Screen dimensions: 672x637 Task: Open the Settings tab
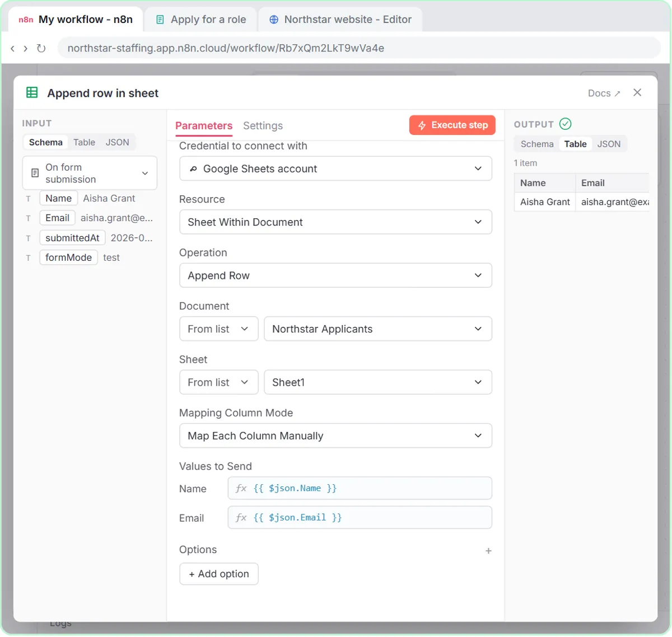[263, 126]
